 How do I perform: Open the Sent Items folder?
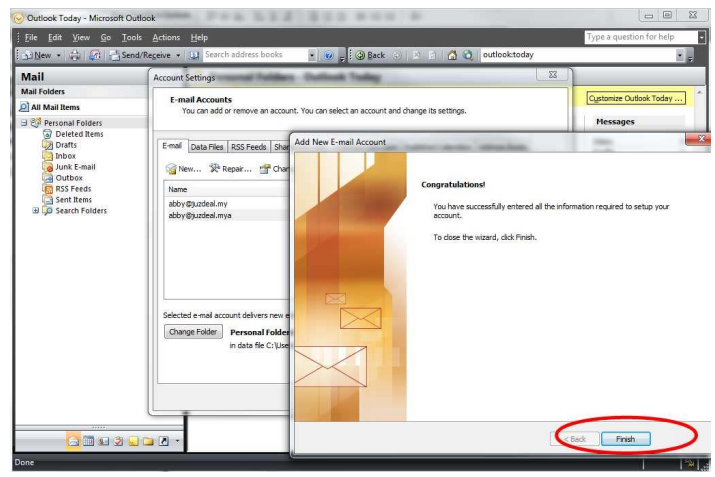pos(73,200)
